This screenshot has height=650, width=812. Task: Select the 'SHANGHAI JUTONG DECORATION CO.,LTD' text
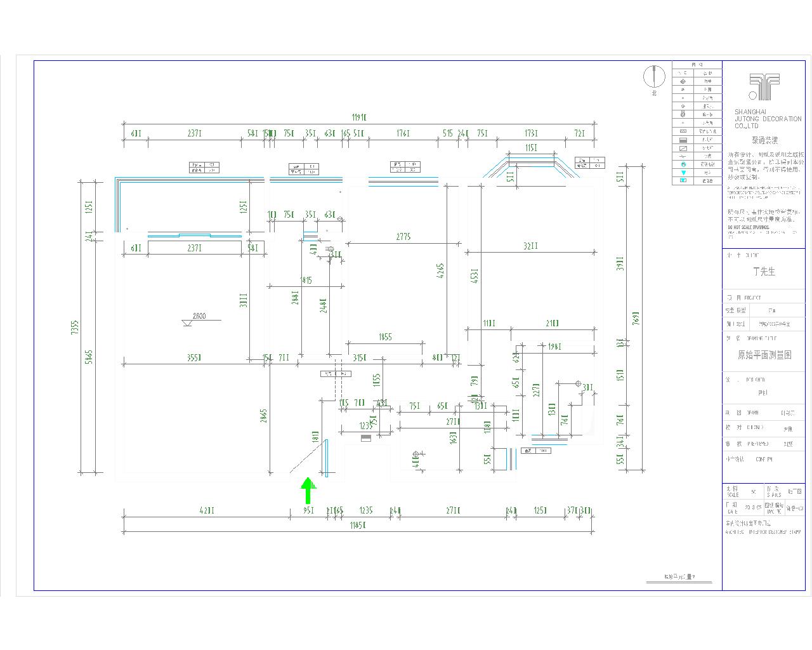(768, 119)
